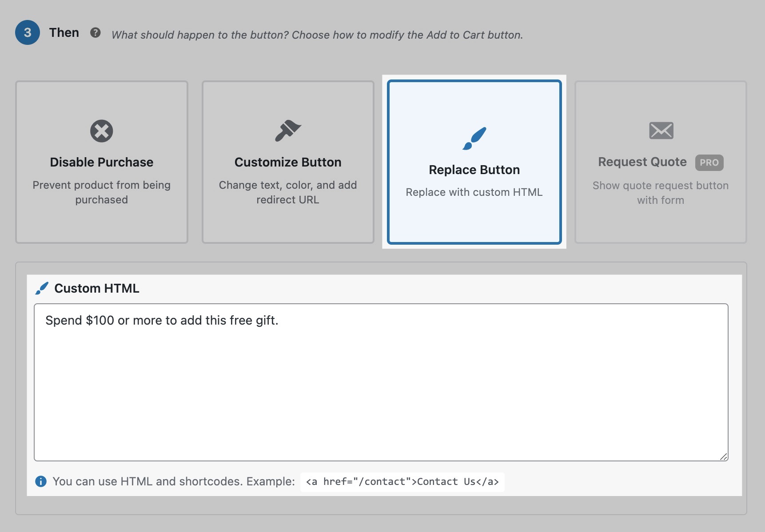The image size is (765, 532).
Task: Click the Contact Us example code snippet
Action: 402,481
